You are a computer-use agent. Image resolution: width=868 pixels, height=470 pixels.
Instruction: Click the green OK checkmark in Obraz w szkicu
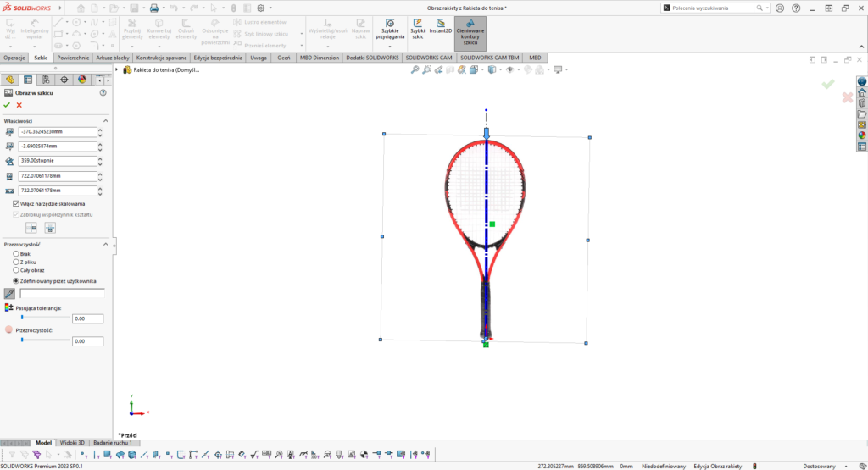(x=8, y=105)
